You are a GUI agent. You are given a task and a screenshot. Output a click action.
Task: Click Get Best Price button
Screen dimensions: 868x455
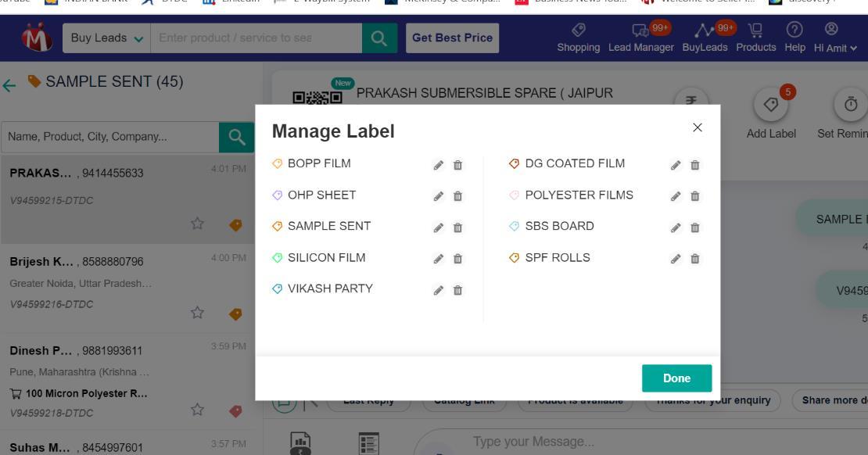452,38
